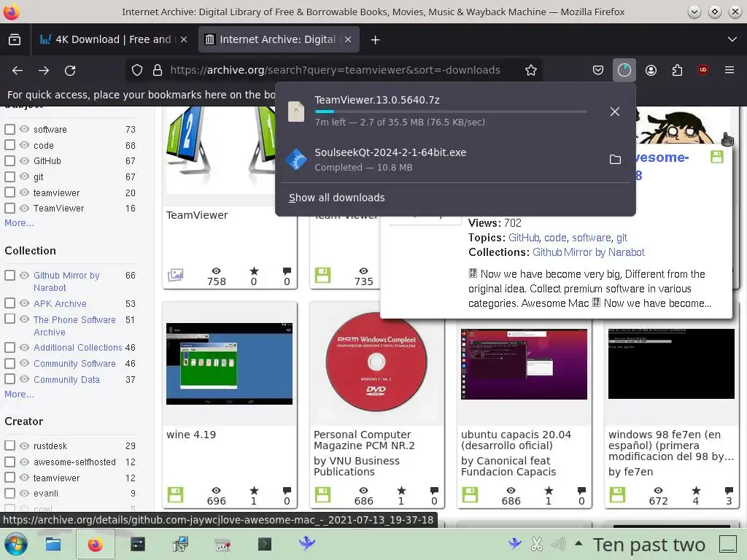
Task: Select the Internet Archive tab
Action: pyautogui.click(x=279, y=39)
